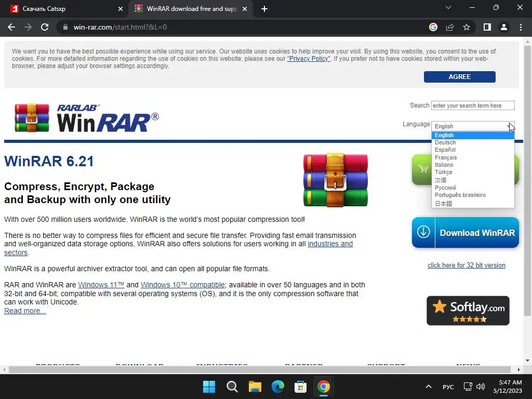Choose 日本語 in the language list
532x399 pixels.
[x=473, y=204]
